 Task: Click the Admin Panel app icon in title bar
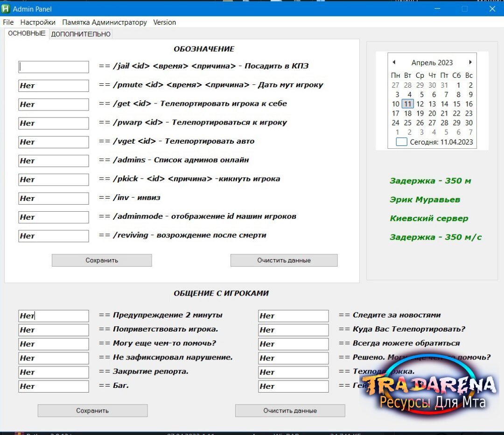6,9
